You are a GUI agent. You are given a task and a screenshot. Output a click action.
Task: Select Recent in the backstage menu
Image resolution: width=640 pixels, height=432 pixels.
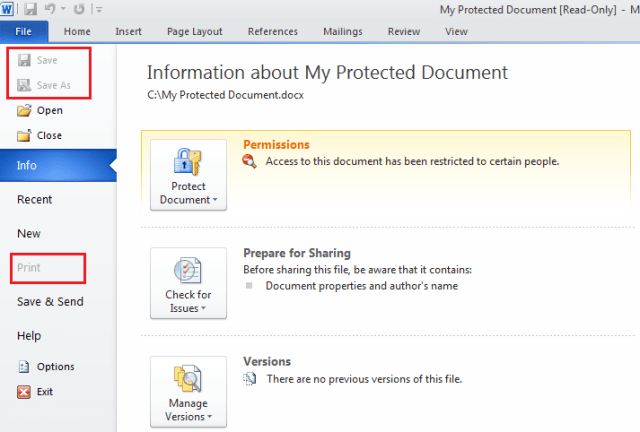35,199
